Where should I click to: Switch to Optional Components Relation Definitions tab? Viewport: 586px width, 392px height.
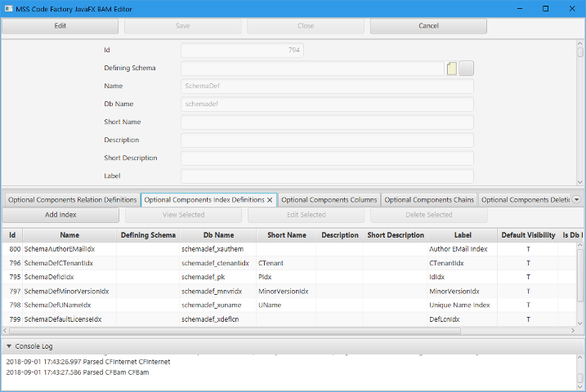(72, 199)
